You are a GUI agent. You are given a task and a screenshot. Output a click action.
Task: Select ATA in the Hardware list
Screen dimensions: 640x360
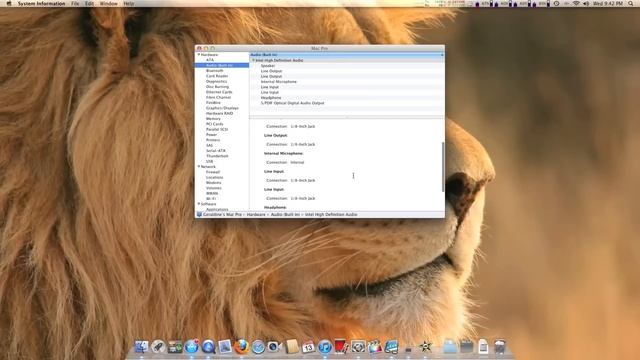210,60
